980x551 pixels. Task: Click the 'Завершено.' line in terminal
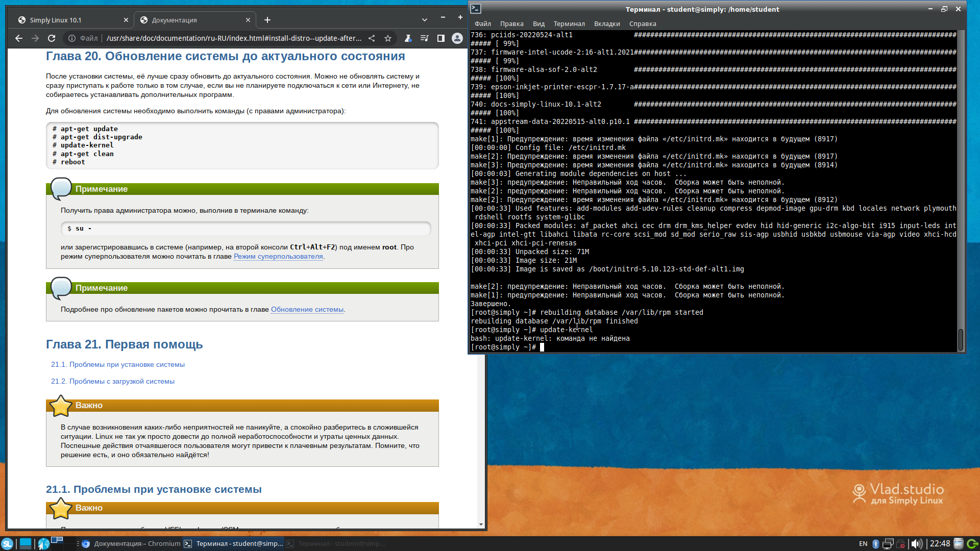click(491, 304)
